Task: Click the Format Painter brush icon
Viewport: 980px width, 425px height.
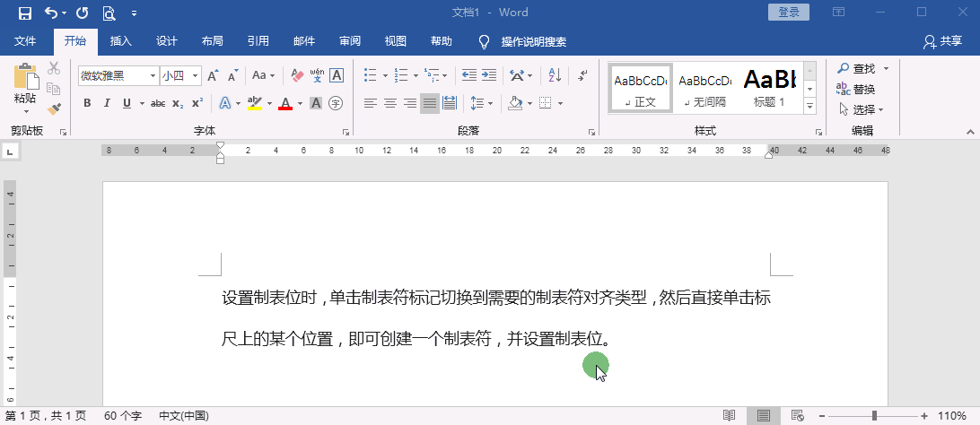Action: click(54, 108)
